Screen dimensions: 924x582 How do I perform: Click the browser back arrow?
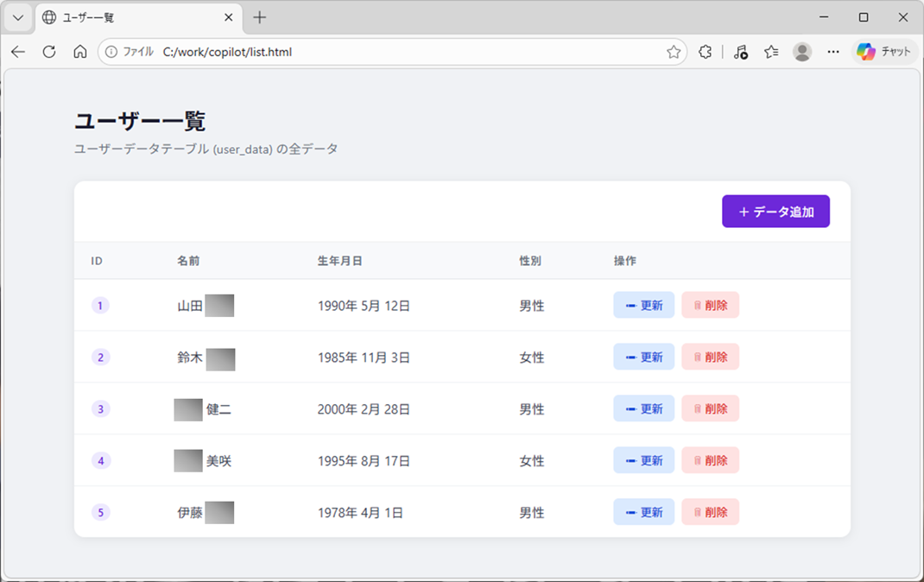(x=18, y=52)
